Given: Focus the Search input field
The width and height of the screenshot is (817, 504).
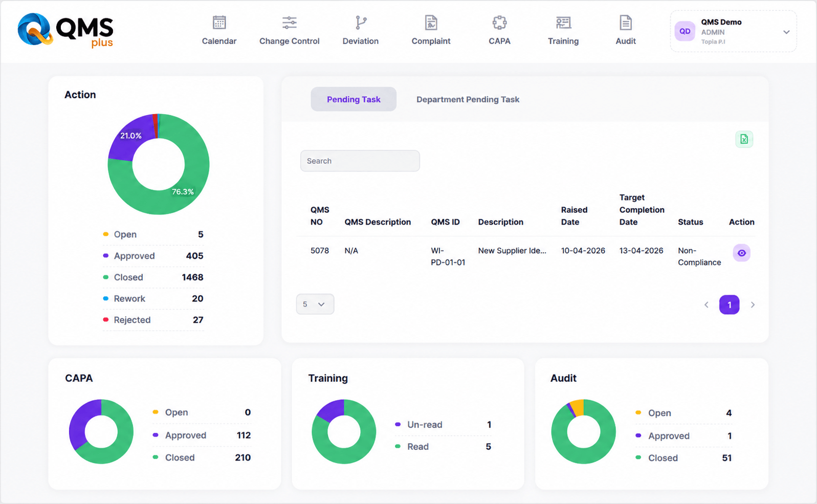Looking at the screenshot, I should 360,161.
